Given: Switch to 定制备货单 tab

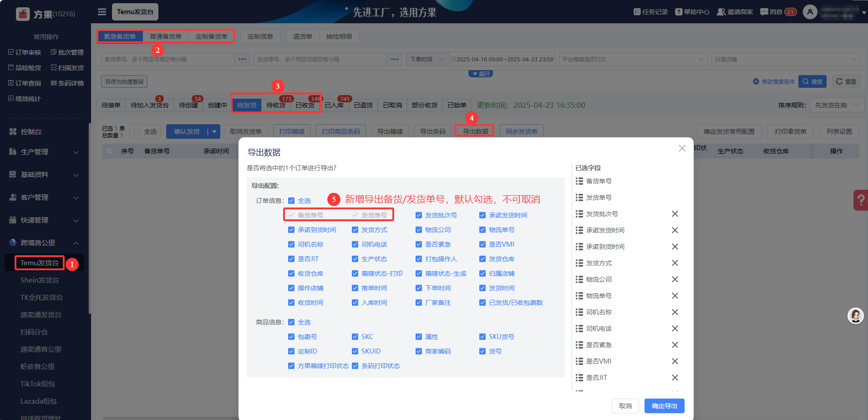Looking at the screenshot, I should tap(212, 36).
